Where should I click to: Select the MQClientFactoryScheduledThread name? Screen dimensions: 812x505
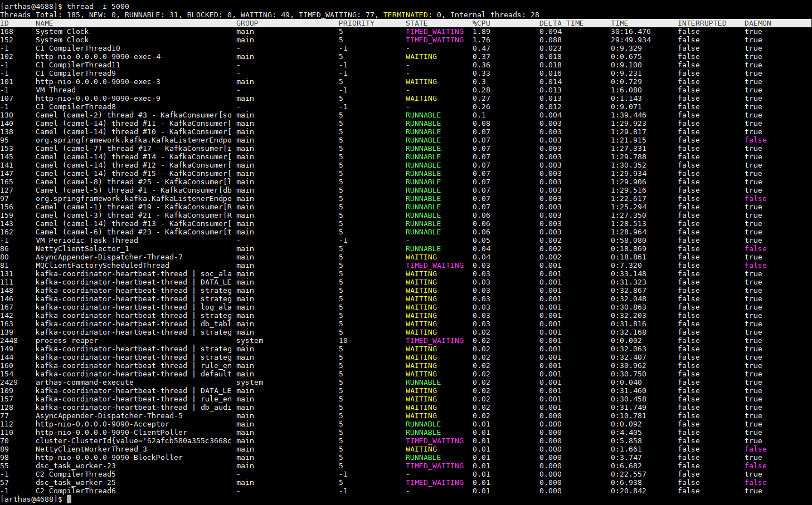tap(103, 266)
